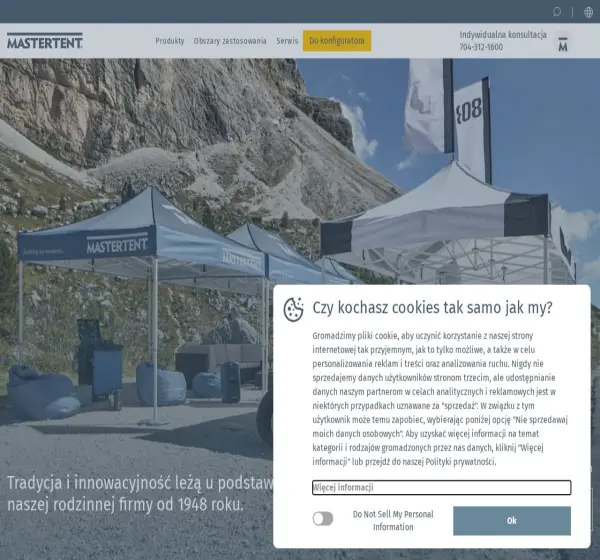Screen dimensions: 600x560
Task: Toggle the Do Not Sell switch
Action: [323, 519]
